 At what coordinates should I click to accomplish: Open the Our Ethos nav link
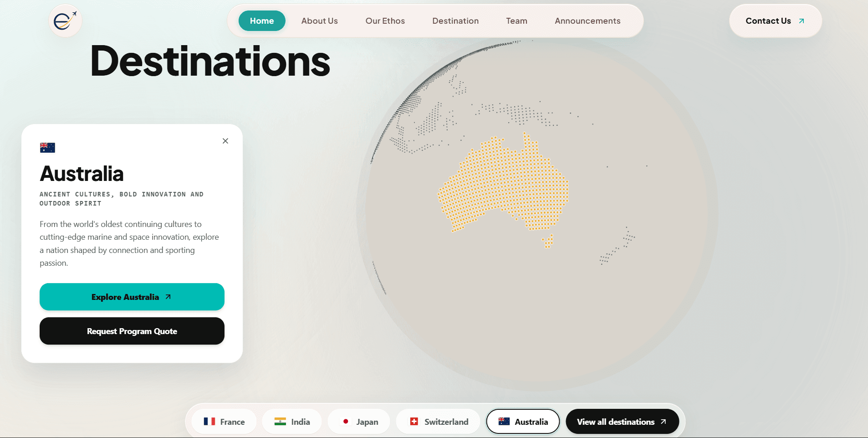click(385, 21)
